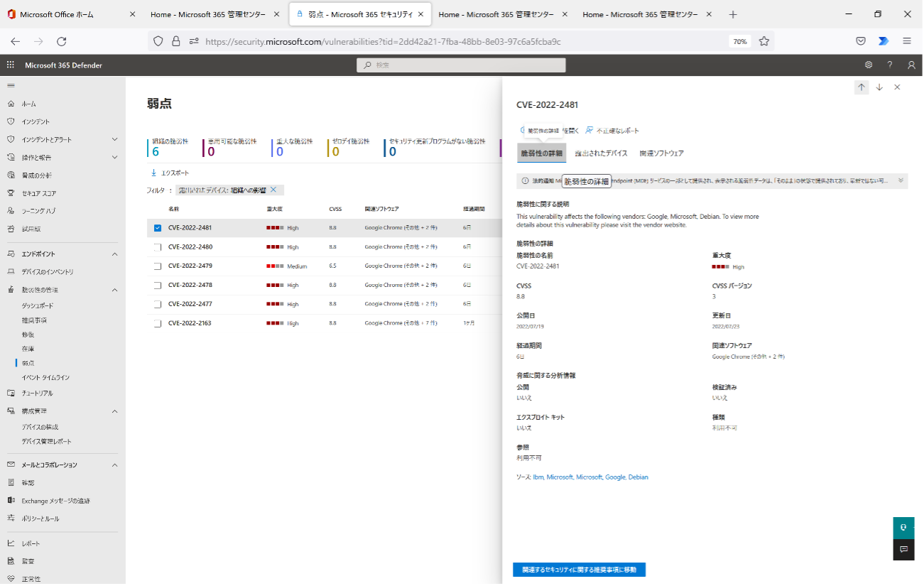
Task: Select the 露出されたデバイス tab
Action: point(601,153)
